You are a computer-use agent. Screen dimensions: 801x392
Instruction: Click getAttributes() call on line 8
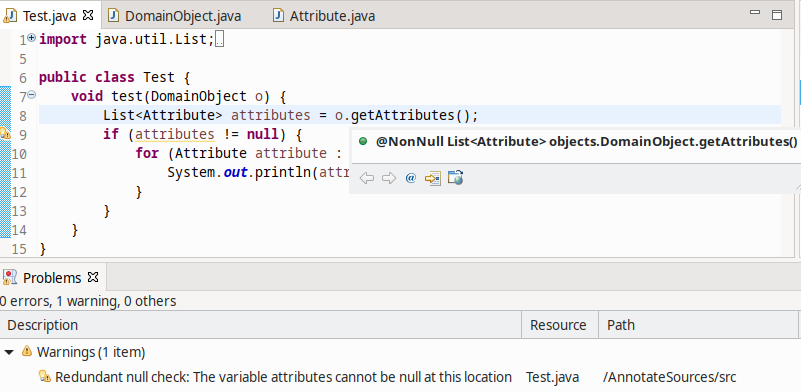[410, 116]
